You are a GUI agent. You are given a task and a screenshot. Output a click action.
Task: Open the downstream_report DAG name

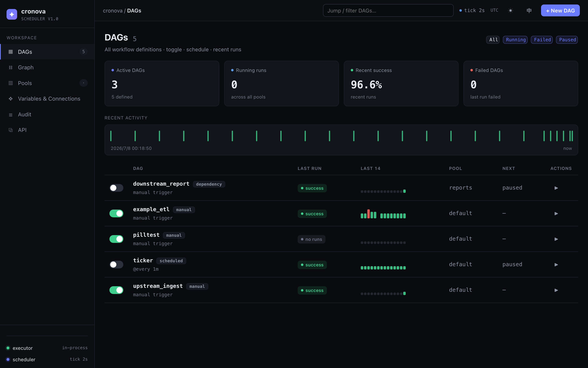161,184
